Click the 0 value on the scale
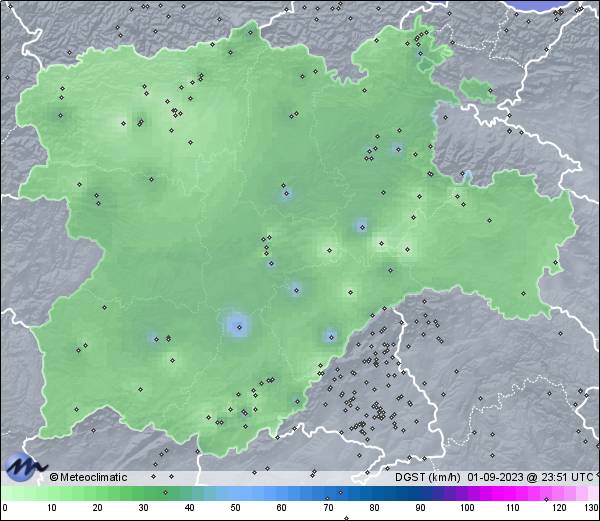 tap(5, 508)
